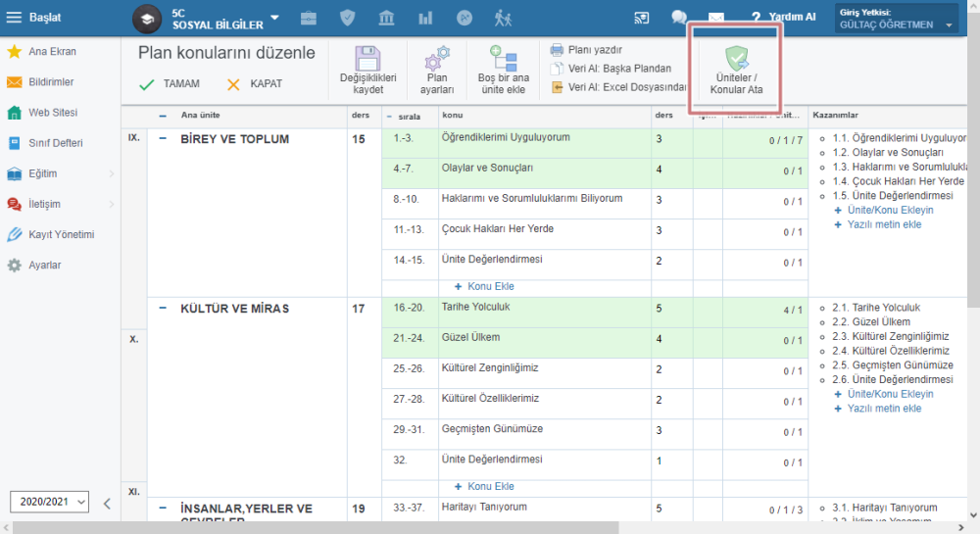Collapse sırala column with header minus

coord(389,117)
